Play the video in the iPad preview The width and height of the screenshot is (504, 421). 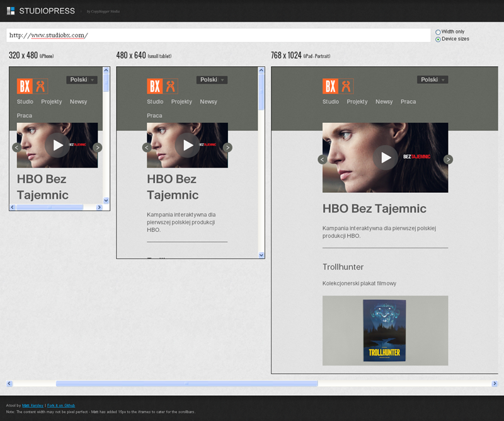pyautogui.click(x=385, y=158)
